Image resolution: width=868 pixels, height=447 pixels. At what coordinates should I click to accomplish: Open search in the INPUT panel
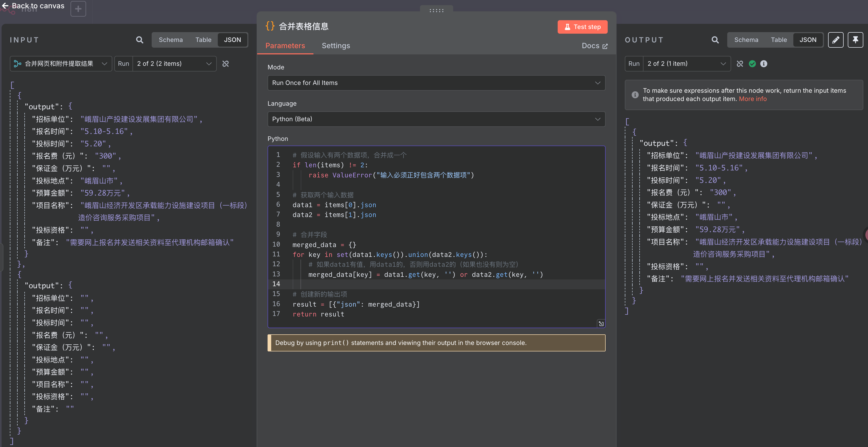point(139,40)
